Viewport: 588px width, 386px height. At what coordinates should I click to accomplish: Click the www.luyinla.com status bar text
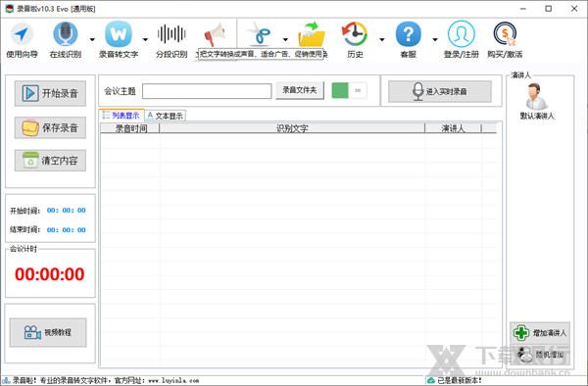tap(173, 381)
